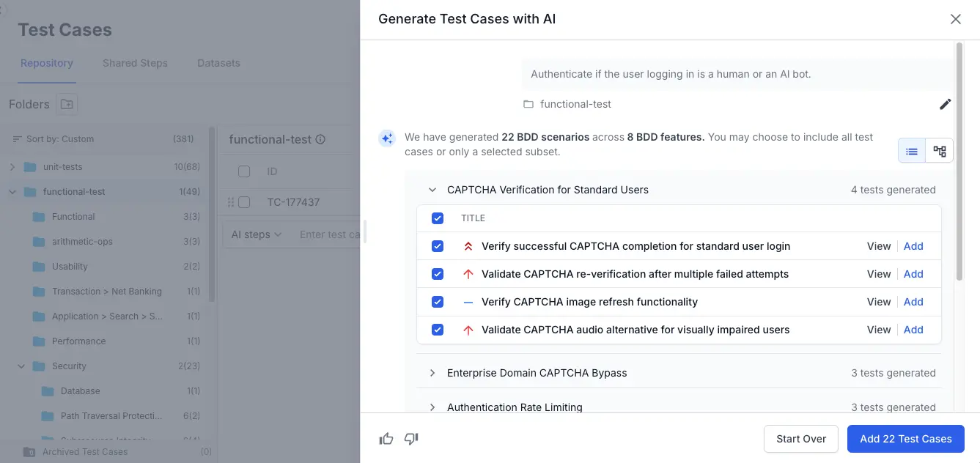The width and height of the screenshot is (980, 463).
Task: Click the Archived Test Cases folder icon
Action: tap(29, 452)
